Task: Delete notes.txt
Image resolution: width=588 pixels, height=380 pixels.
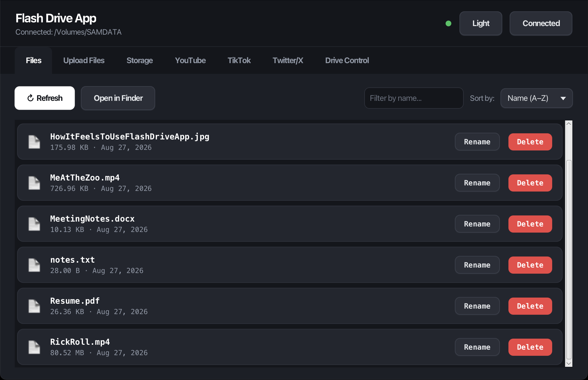Action: 530,265
